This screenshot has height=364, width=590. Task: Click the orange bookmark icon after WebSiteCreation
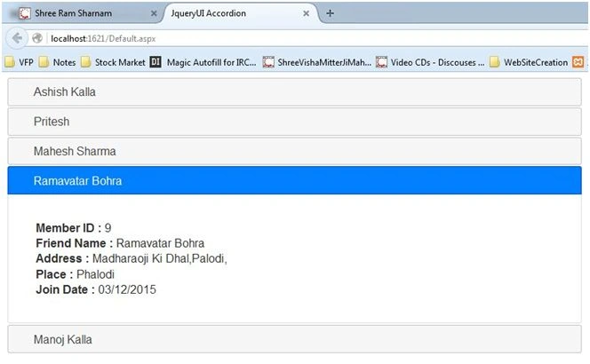578,62
